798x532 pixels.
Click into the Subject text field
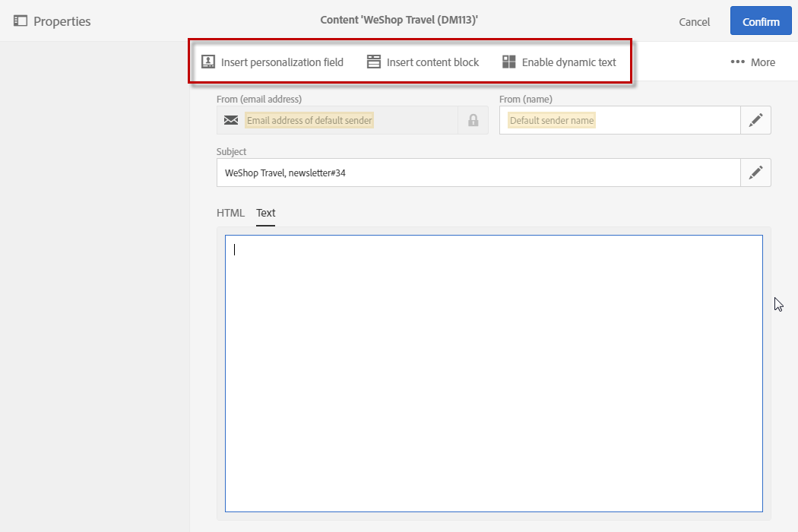(479, 173)
